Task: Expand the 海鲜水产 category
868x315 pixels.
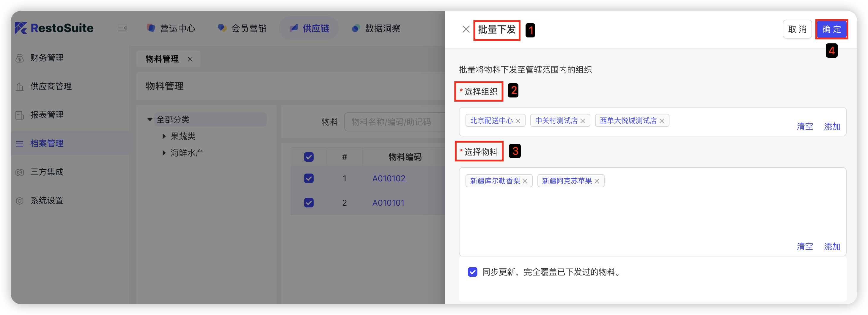Action: [164, 153]
